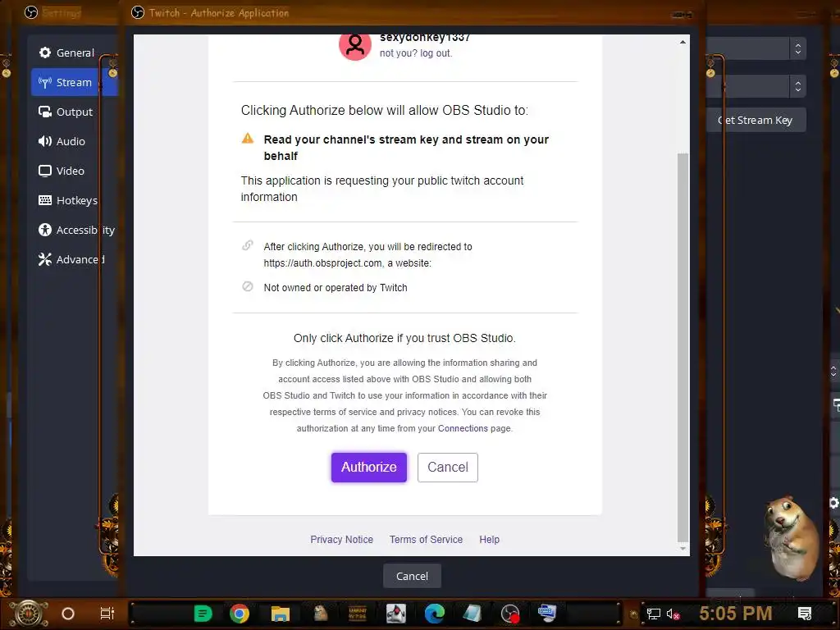Open the Advanced settings section

[73, 258]
